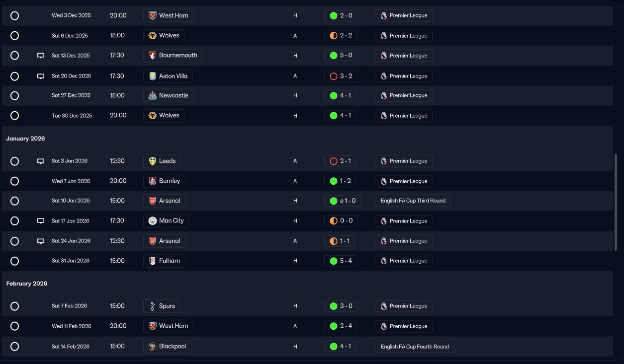Click the TV icon beside Sat 20 Dec 2025
Viewport: 624px width, 364px height.
(x=41, y=76)
